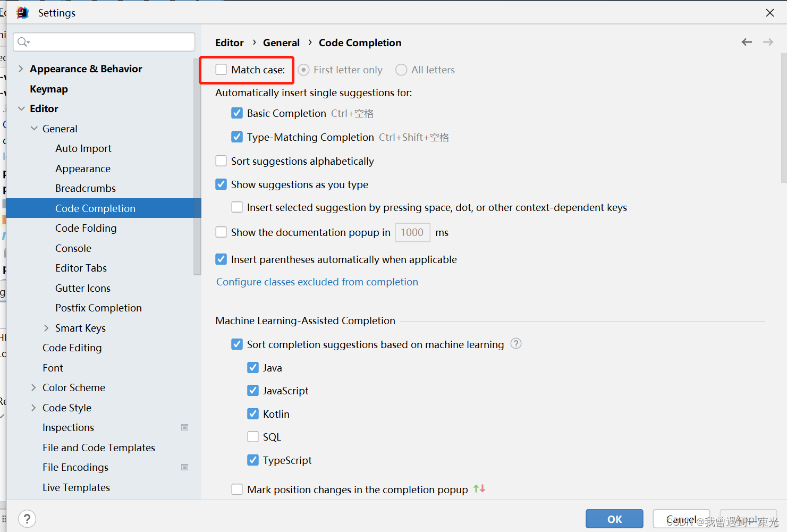
Task: Click the Inspections project-level settings icon
Action: [x=185, y=427]
